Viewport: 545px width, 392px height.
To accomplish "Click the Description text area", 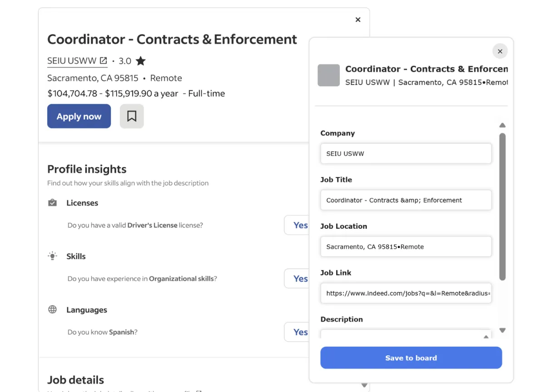I will click(x=406, y=335).
